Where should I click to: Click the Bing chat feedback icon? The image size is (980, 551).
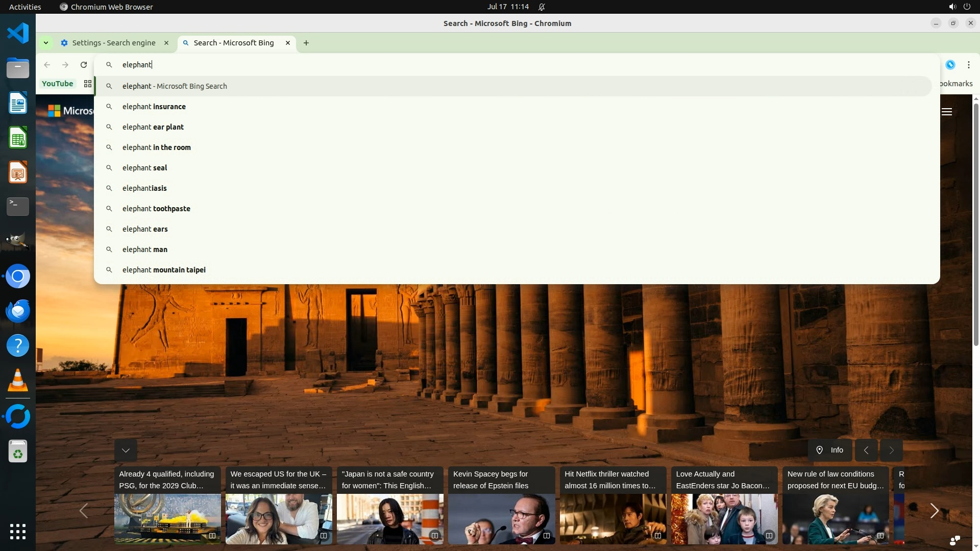click(954, 540)
